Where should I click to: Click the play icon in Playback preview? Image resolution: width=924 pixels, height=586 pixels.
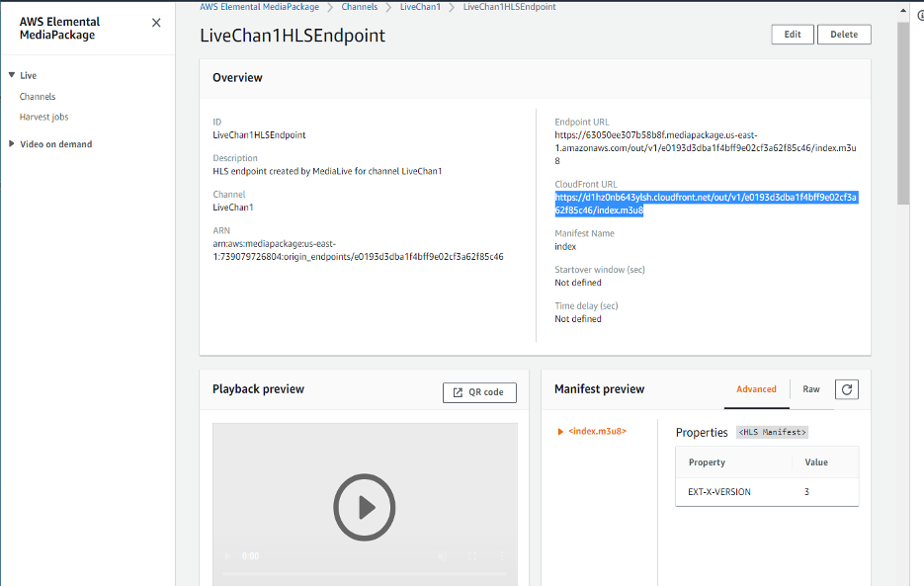(365, 506)
